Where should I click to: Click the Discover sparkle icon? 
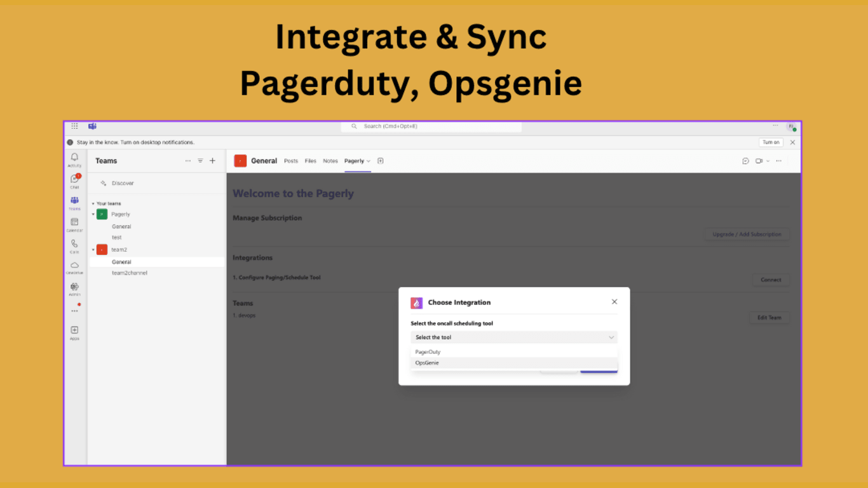104,183
